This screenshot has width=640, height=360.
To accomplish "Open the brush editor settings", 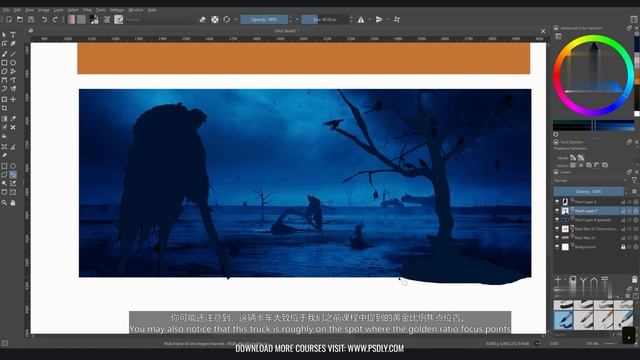I will coord(107,19).
